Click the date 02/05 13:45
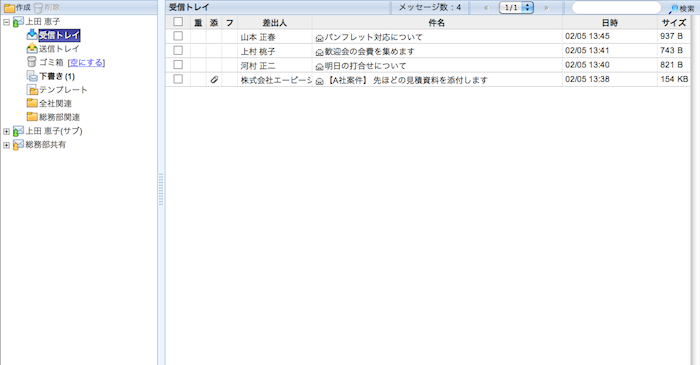The height and width of the screenshot is (365, 700). (588, 36)
